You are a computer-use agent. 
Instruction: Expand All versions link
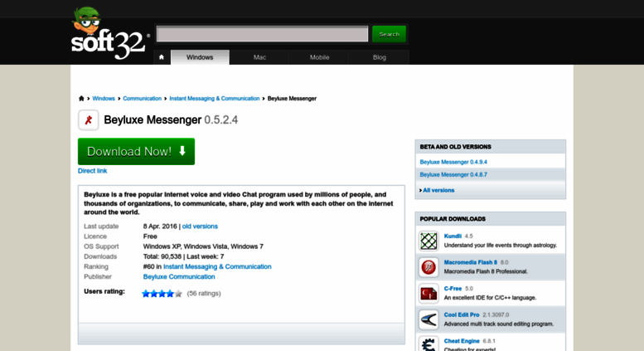tap(438, 190)
